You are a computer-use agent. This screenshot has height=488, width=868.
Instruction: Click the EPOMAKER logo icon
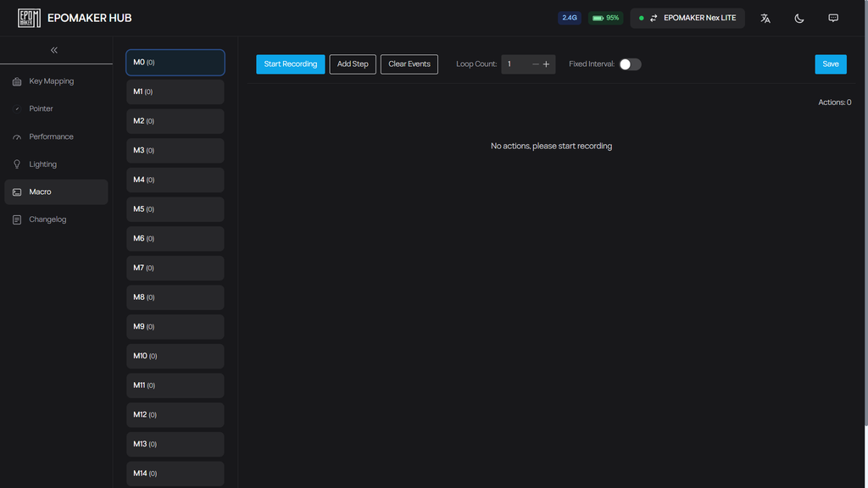pos(29,19)
